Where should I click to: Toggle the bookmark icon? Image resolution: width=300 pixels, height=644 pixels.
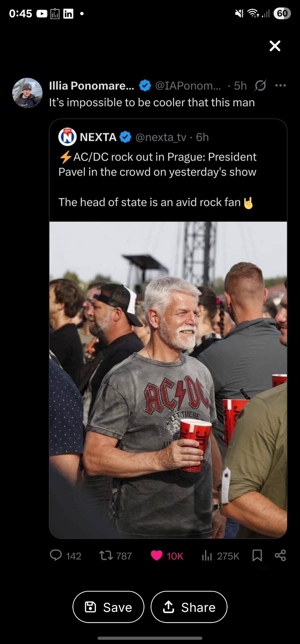257,555
